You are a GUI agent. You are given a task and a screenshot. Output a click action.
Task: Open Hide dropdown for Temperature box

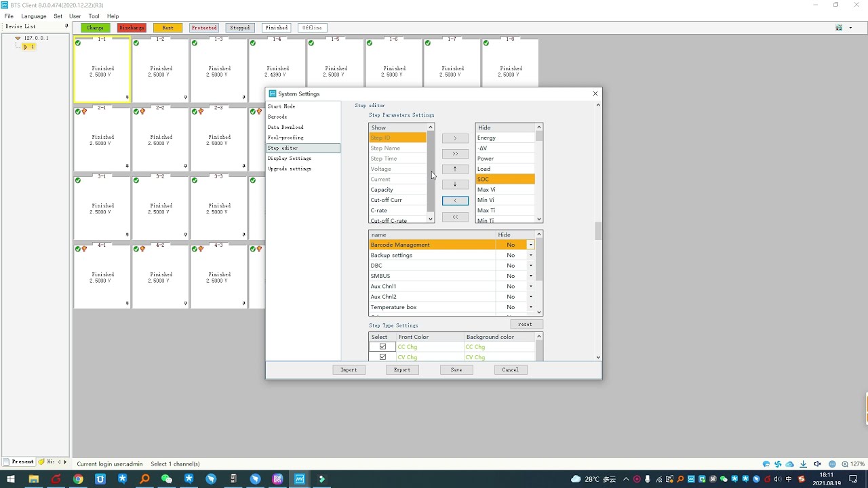(530, 308)
